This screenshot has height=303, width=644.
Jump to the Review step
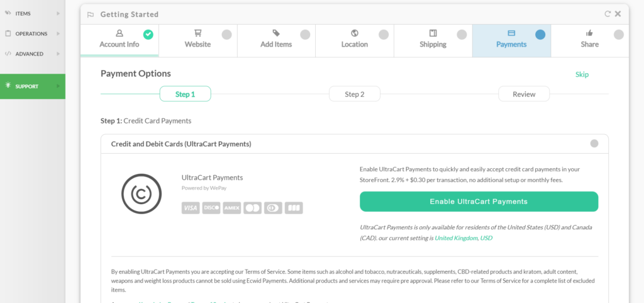coord(524,94)
